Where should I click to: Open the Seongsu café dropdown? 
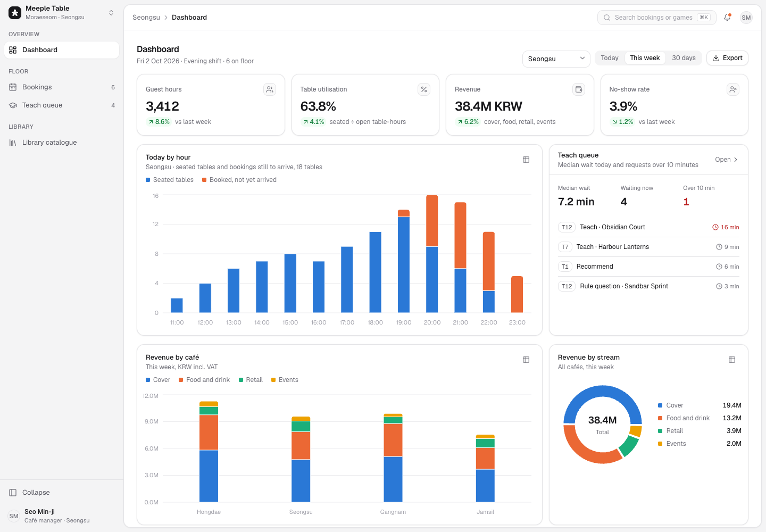[x=556, y=59]
